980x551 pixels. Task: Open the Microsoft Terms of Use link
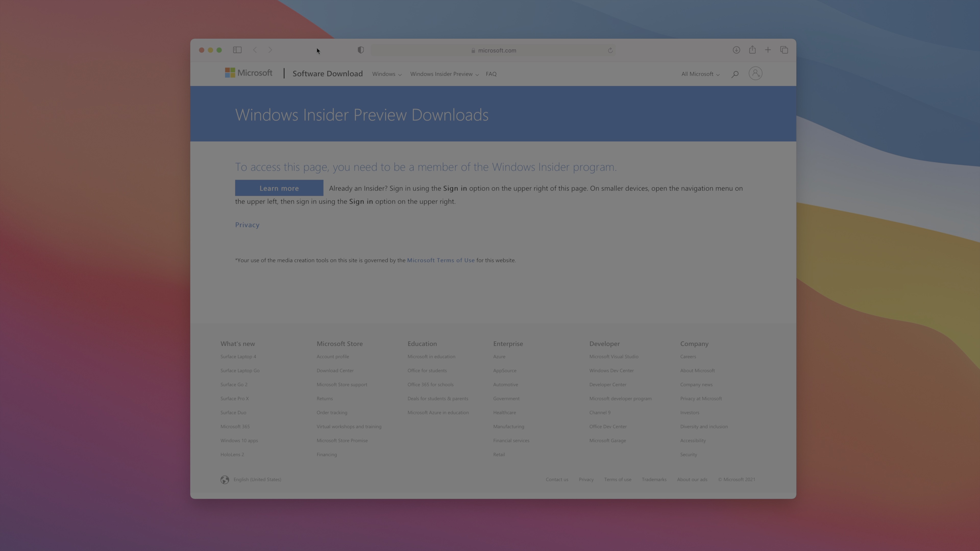click(x=440, y=260)
